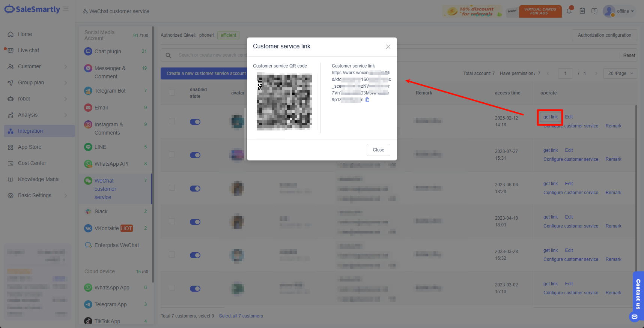Open the WhatsApp API channel
Viewport: 644px width, 328px height.
click(116, 164)
